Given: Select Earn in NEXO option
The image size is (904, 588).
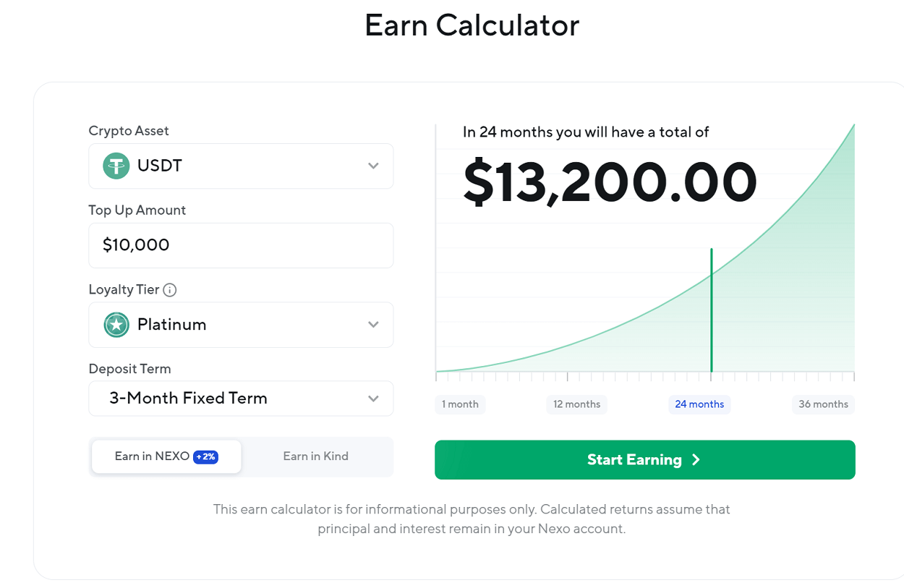Looking at the screenshot, I should point(166,456).
